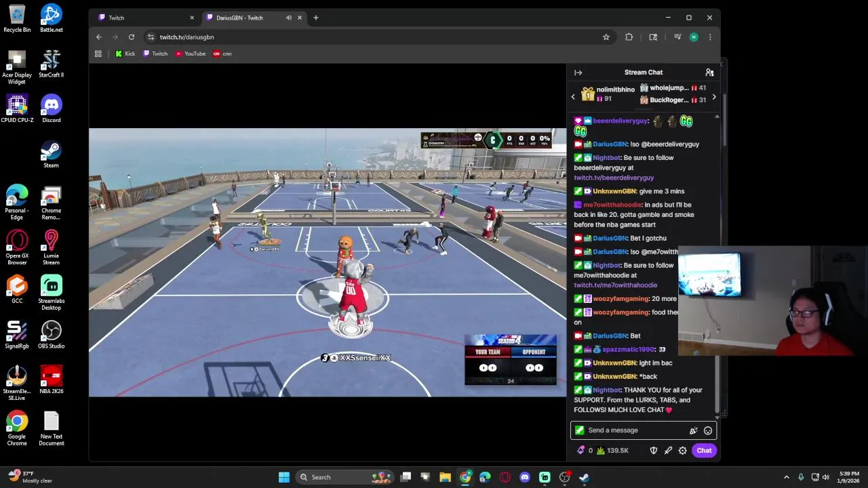Select the DariusGBN - Twitch tab
Screen dimensions: 868x488
point(251,18)
